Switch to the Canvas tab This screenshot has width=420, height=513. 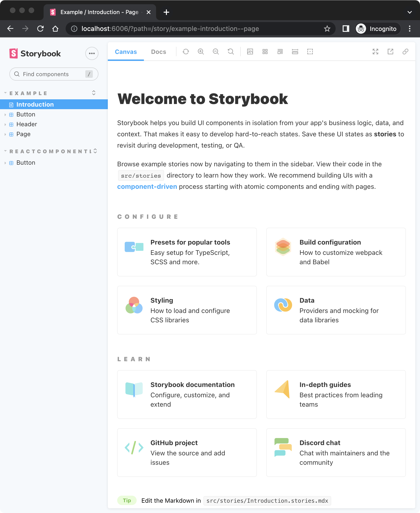coord(126,52)
